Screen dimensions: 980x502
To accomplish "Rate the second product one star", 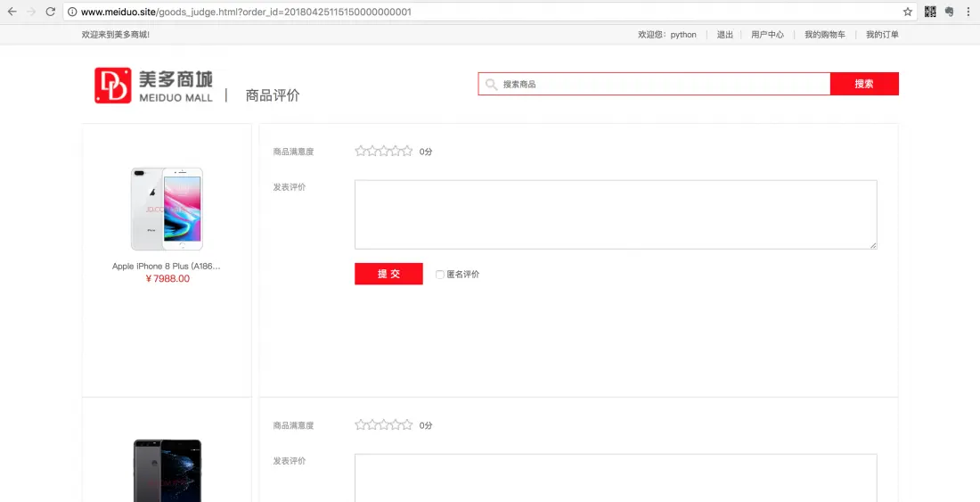I will (361, 425).
